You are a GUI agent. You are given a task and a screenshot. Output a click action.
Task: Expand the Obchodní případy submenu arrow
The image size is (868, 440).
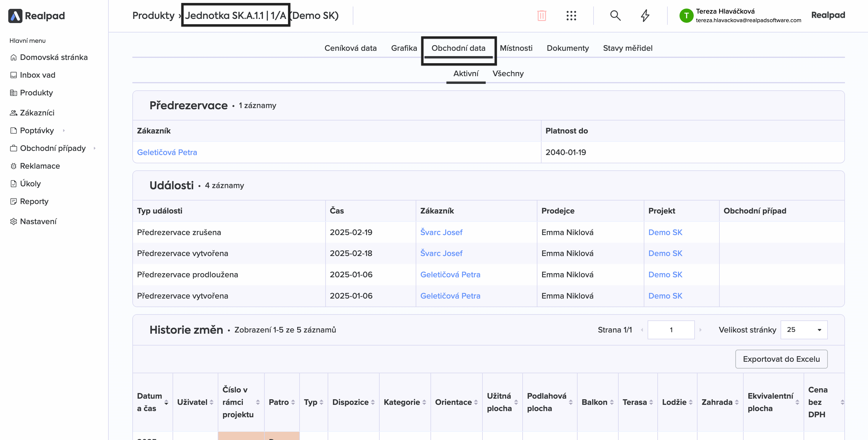95,148
